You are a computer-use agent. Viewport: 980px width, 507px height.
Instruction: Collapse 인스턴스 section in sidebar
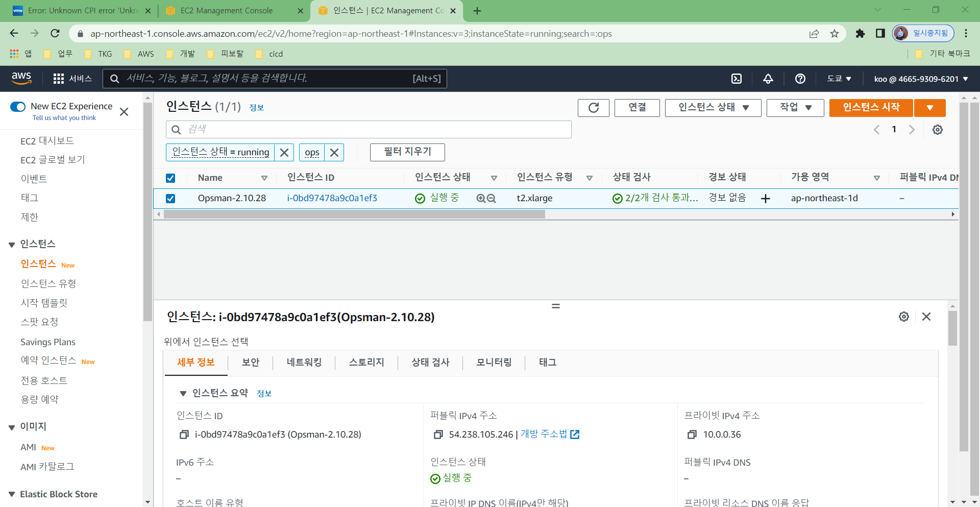point(12,245)
